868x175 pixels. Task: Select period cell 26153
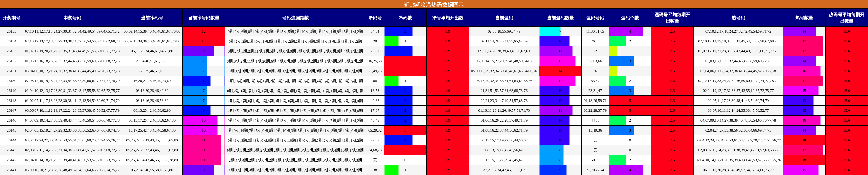point(11,51)
